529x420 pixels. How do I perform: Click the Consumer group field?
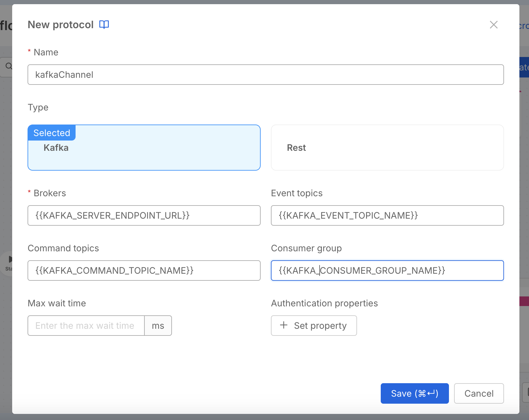click(387, 271)
